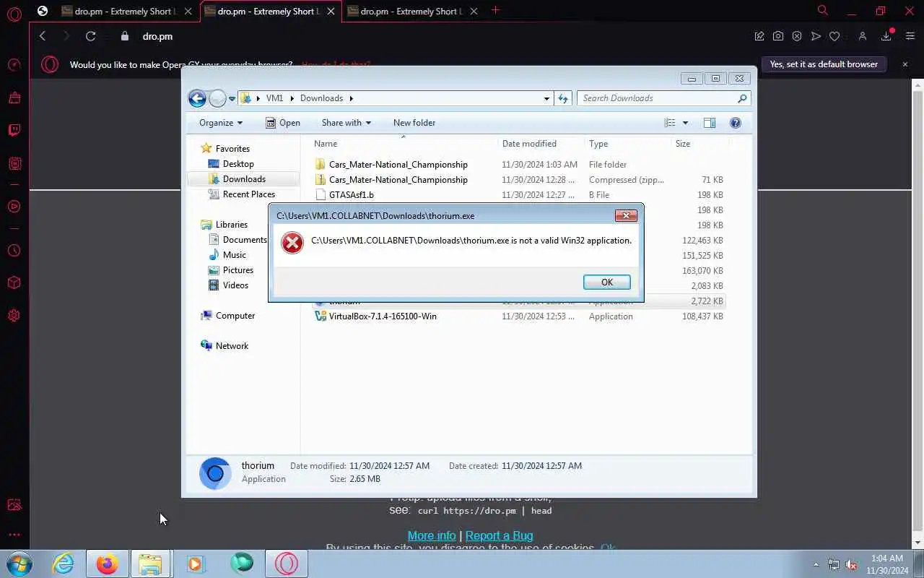This screenshot has width=924, height=578.
Task: Sort by Date modified column header
Action: click(541, 144)
